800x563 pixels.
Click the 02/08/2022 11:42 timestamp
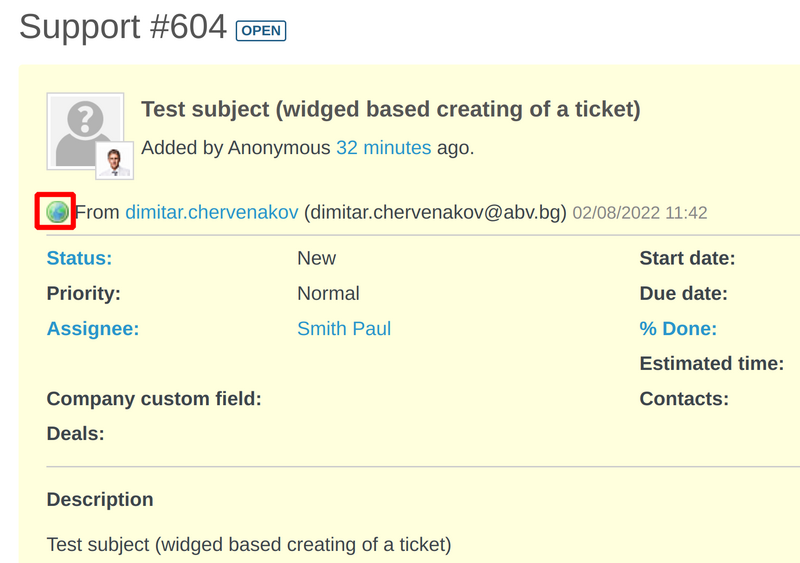click(x=640, y=213)
